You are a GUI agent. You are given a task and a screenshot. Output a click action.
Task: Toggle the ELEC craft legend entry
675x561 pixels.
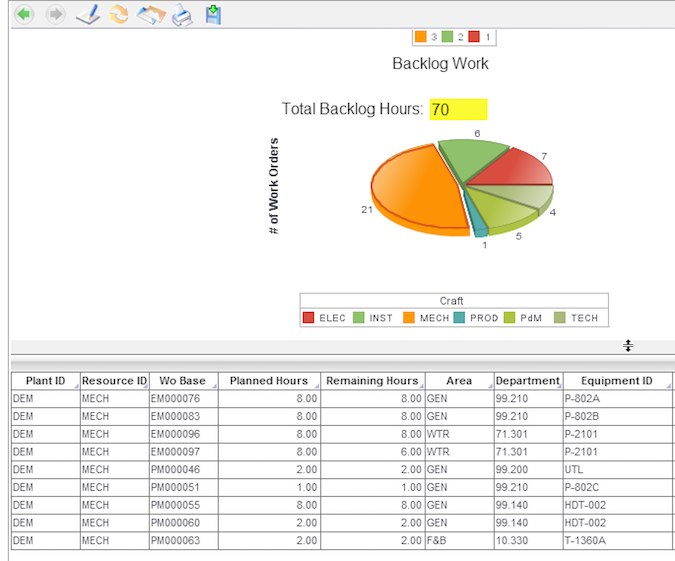click(x=324, y=318)
